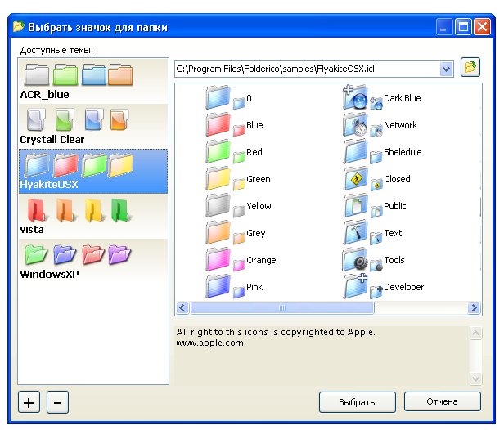Cancel with the Отмена button
Screen dimensions: 504x430
pos(443,401)
